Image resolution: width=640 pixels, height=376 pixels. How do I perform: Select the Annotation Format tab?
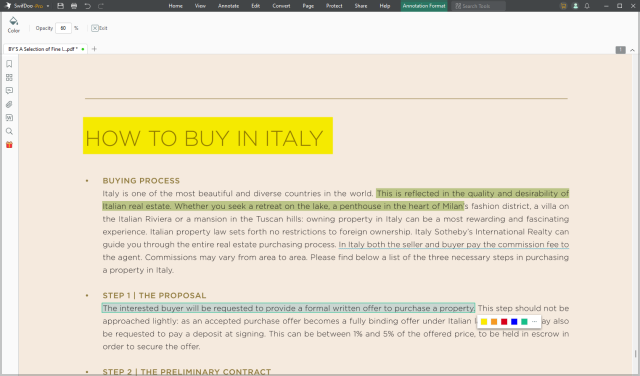424,6
